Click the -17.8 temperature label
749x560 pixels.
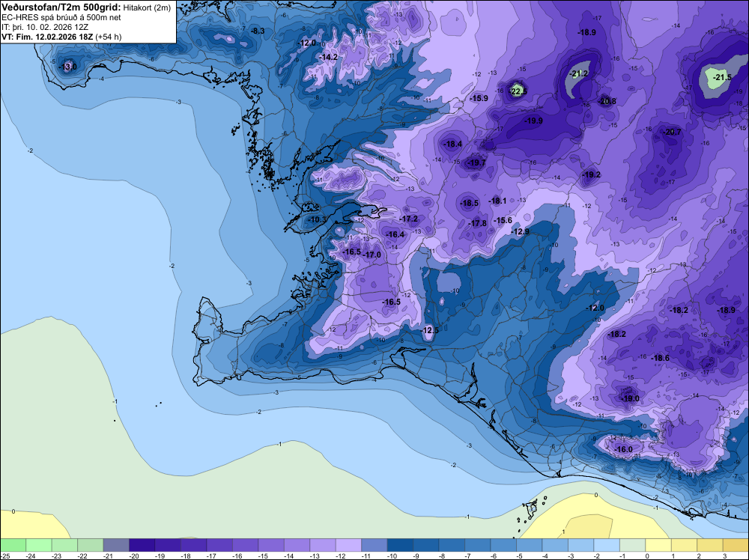(x=478, y=223)
